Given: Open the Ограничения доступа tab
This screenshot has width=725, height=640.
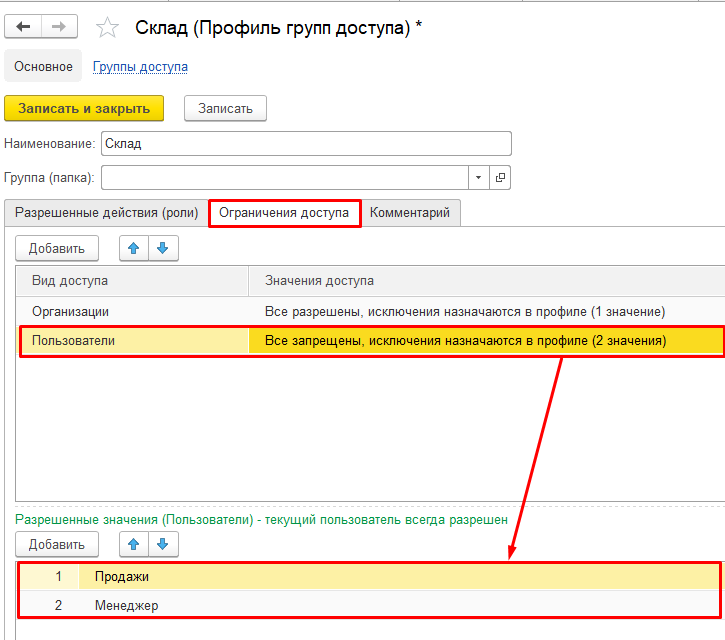Looking at the screenshot, I should point(284,213).
